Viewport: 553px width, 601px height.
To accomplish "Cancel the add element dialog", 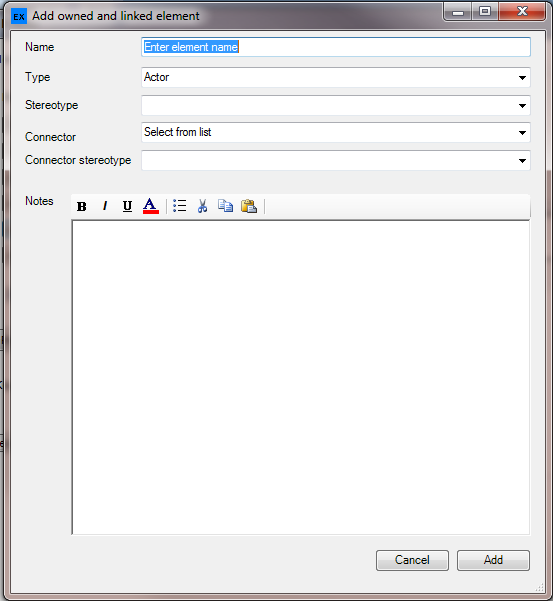I will 412,560.
